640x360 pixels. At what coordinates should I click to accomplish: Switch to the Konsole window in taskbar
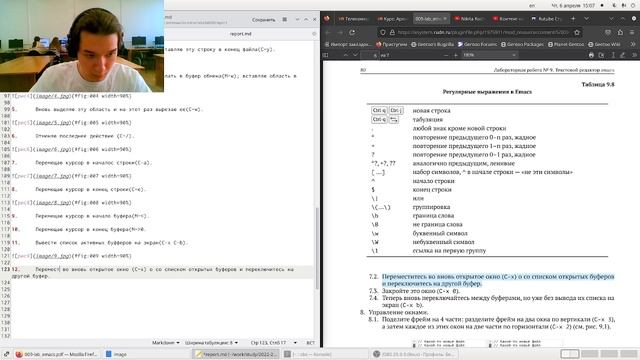(x=325, y=354)
